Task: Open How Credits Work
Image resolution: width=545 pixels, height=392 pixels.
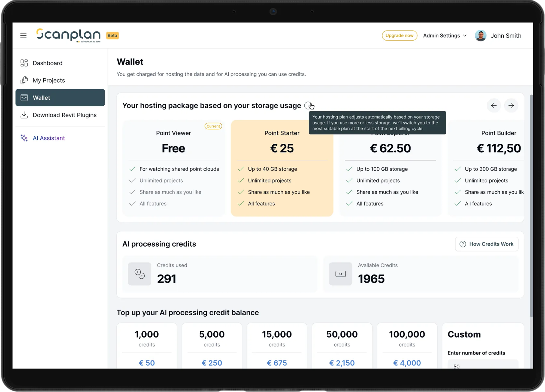Action: click(487, 244)
